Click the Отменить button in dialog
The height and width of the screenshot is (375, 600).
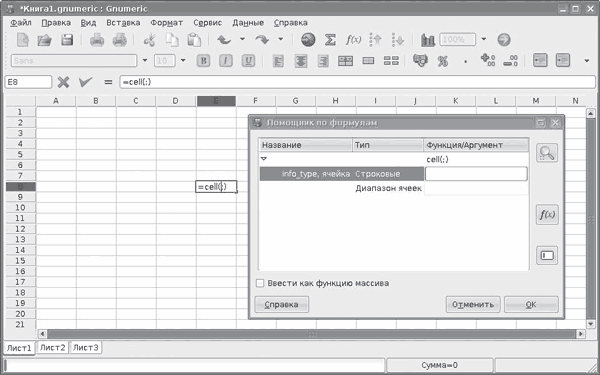coord(473,305)
